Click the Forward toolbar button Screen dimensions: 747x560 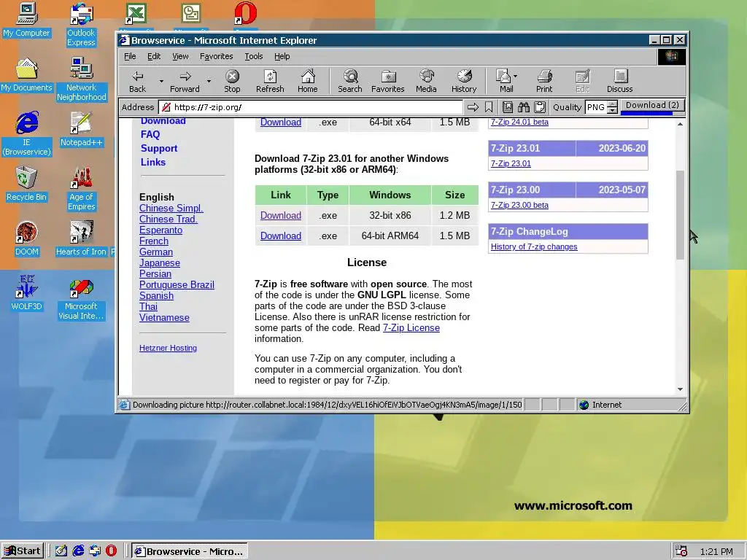click(x=185, y=81)
